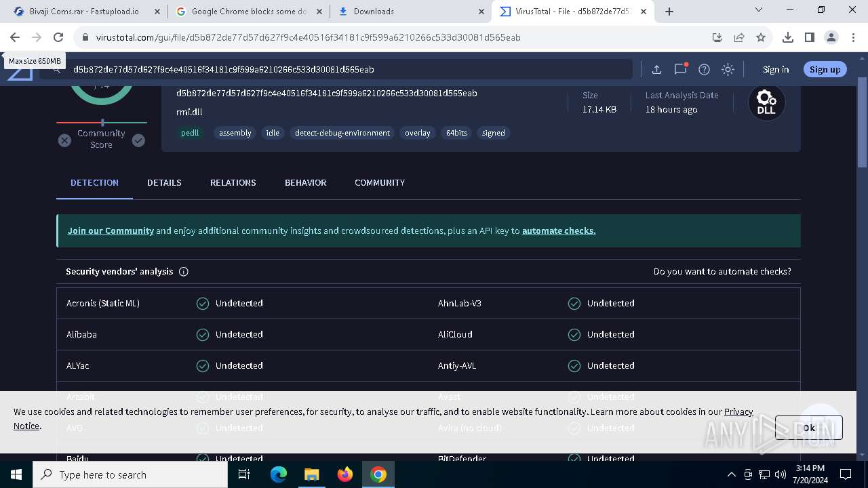Click the automate checks link
The height and width of the screenshot is (488, 868).
point(559,230)
